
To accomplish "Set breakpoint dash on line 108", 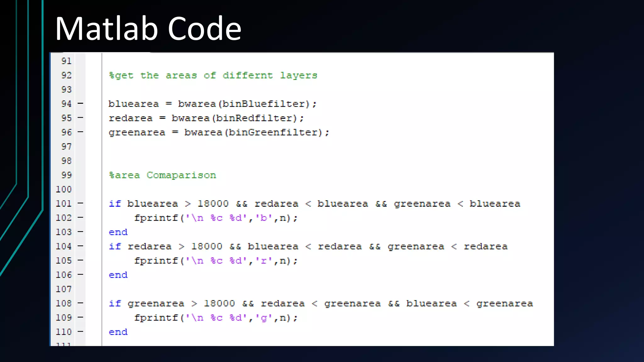I will tap(80, 303).
